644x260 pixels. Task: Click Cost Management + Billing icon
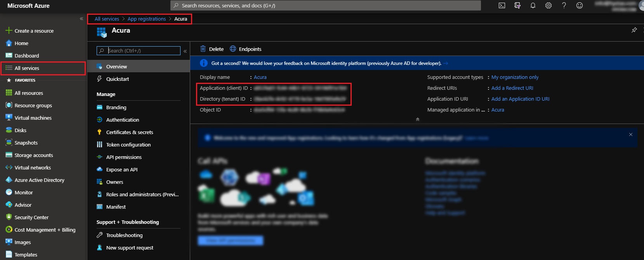coord(9,230)
